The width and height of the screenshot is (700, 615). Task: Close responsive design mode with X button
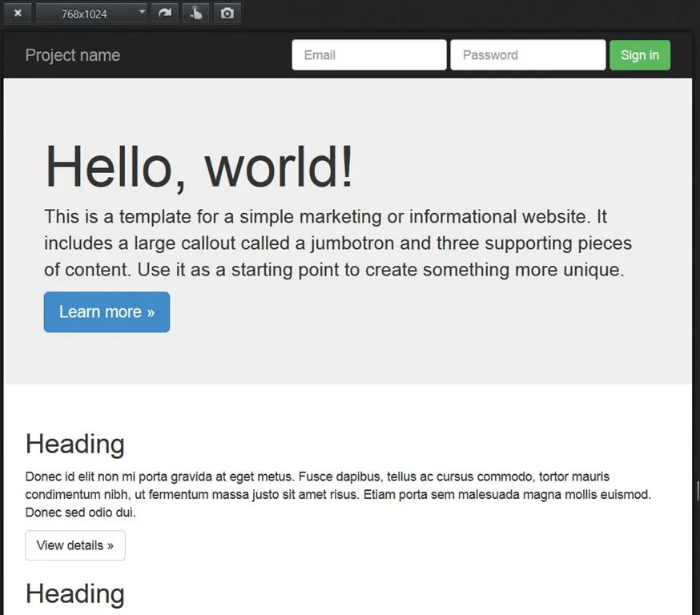point(18,14)
